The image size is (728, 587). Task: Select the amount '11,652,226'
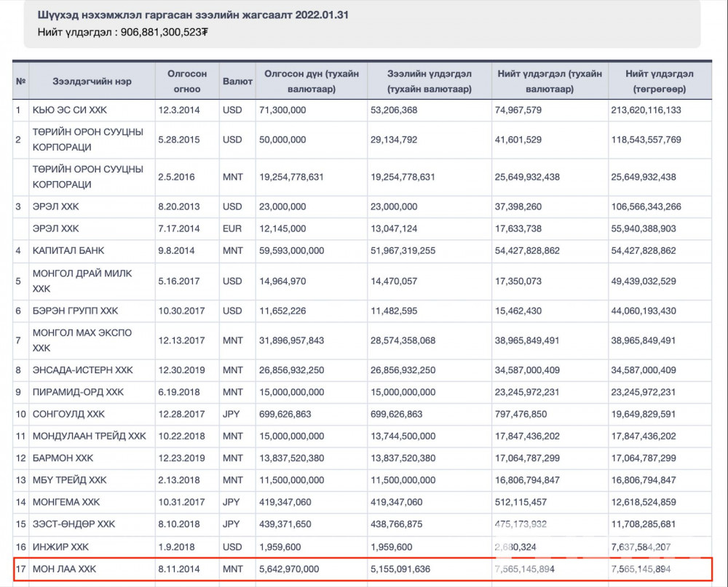(282, 311)
